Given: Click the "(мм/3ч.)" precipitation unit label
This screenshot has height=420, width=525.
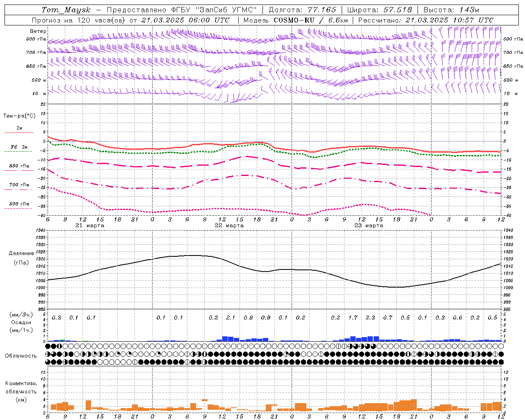Looking at the screenshot, I should click(21, 315).
